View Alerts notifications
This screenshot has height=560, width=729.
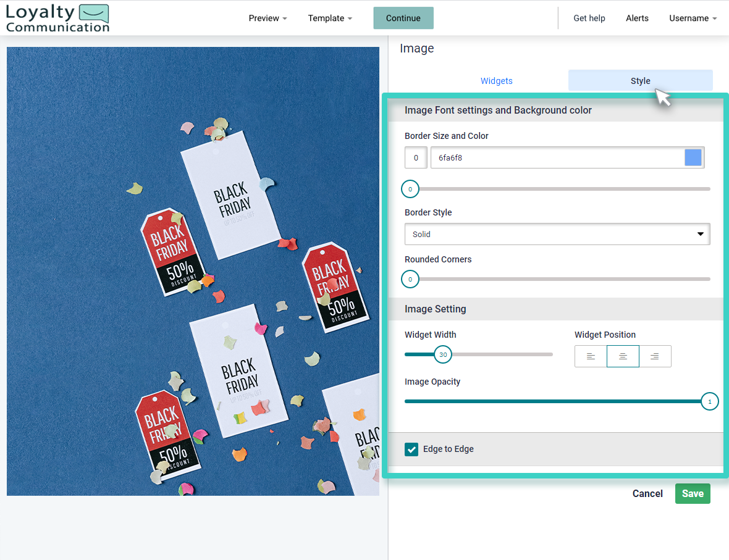(x=637, y=18)
